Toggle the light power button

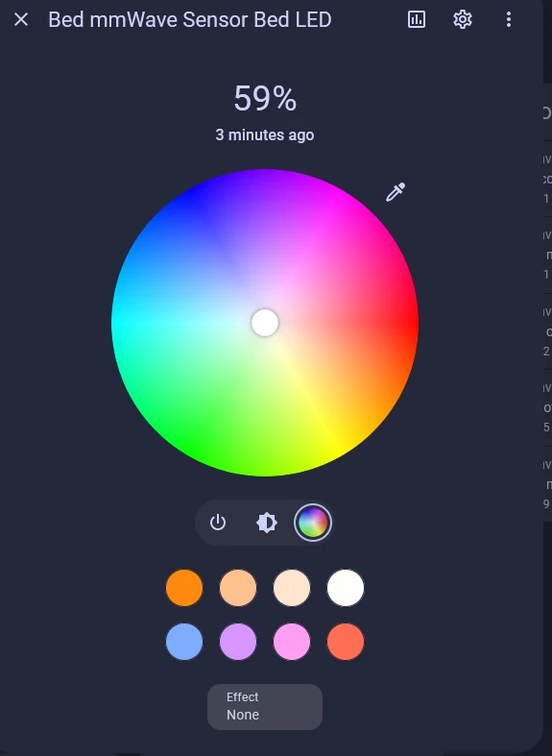tap(218, 523)
